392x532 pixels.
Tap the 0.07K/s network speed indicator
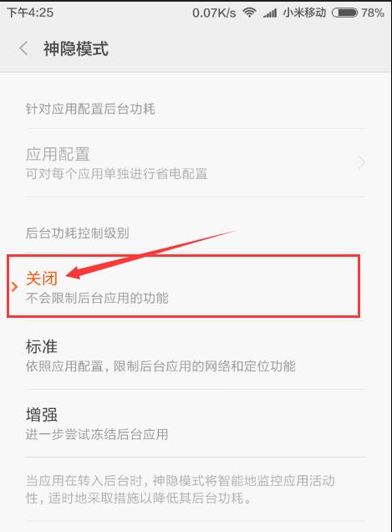click(214, 13)
